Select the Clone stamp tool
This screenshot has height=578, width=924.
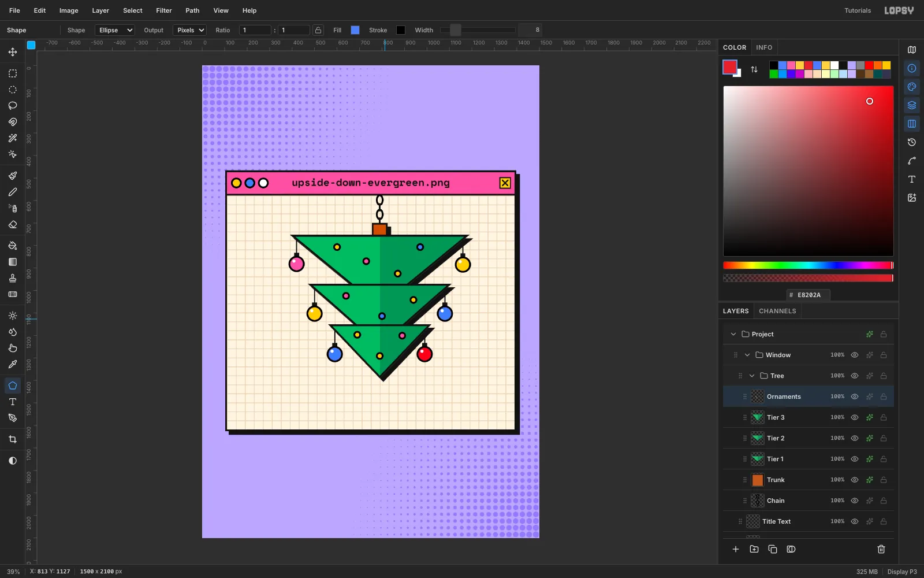[x=12, y=278]
